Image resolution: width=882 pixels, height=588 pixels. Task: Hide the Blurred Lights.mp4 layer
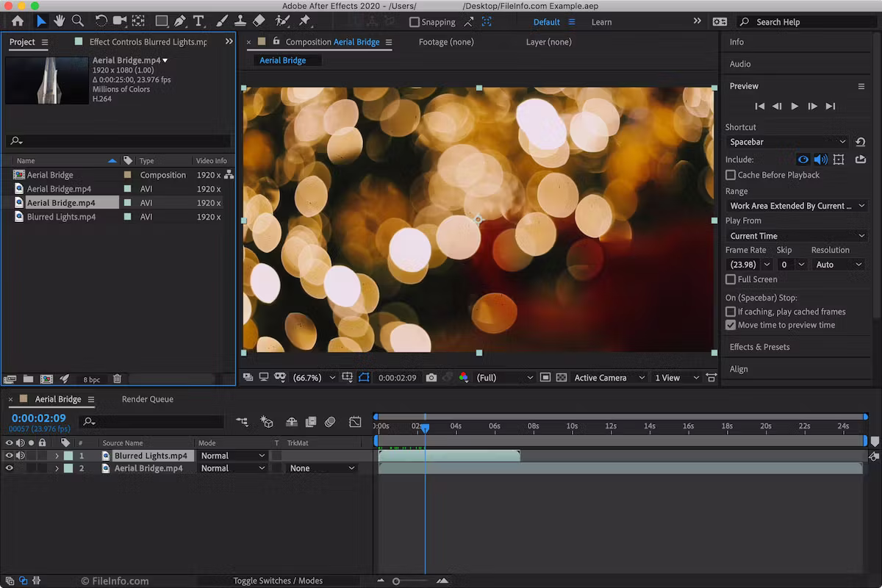(x=7, y=455)
